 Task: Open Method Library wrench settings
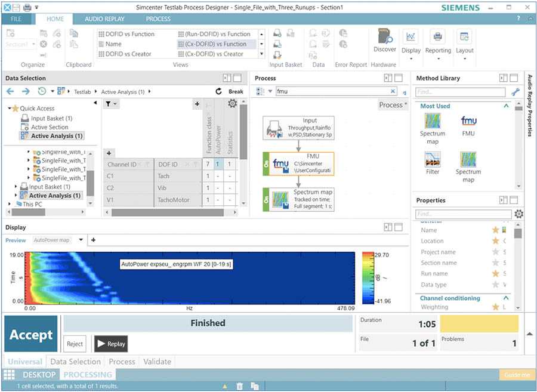pyautogui.click(x=515, y=92)
